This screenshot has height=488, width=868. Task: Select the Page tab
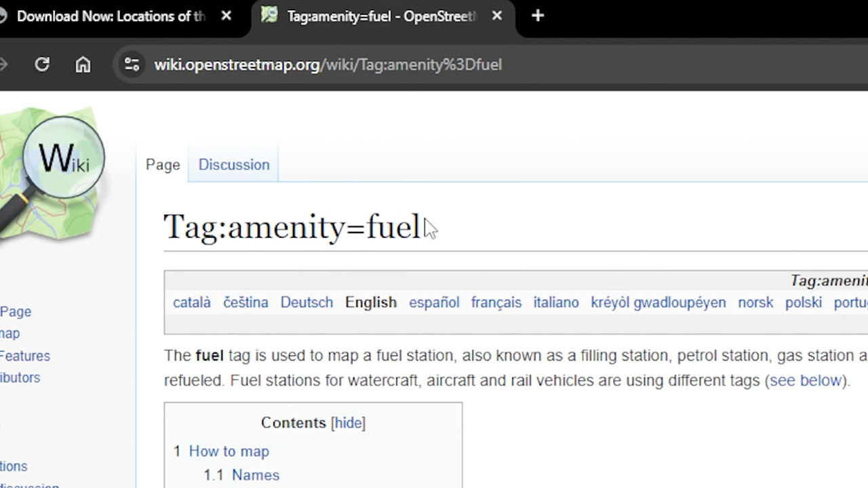(163, 165)
